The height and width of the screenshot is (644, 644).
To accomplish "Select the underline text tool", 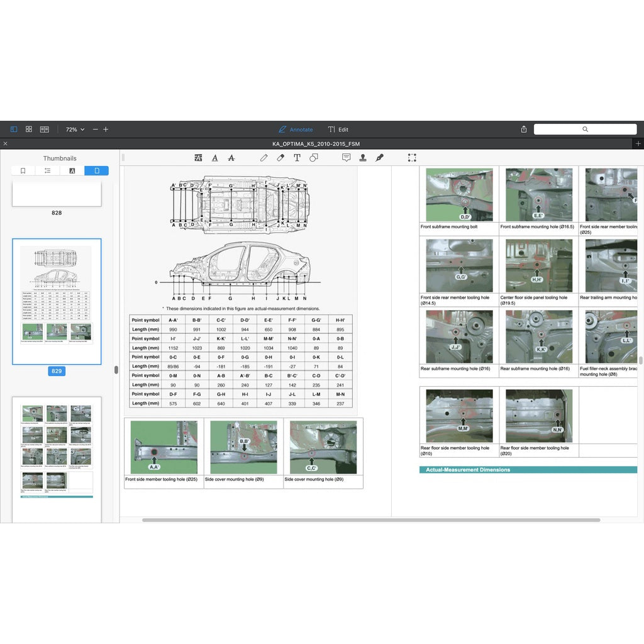I will click(x=215, y=158).
